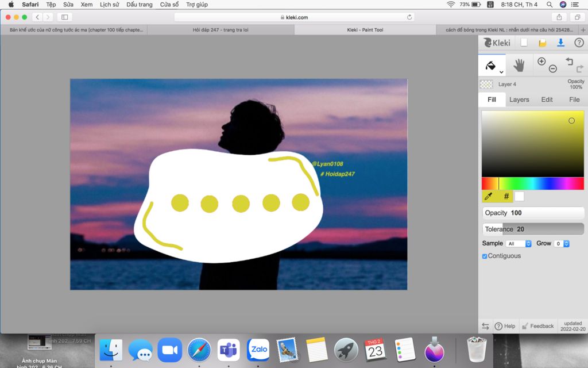The width and height of the screenshot is (588, 368).
Task: Zoom in with the plus magnifier icon
Action: coord(541,61)
